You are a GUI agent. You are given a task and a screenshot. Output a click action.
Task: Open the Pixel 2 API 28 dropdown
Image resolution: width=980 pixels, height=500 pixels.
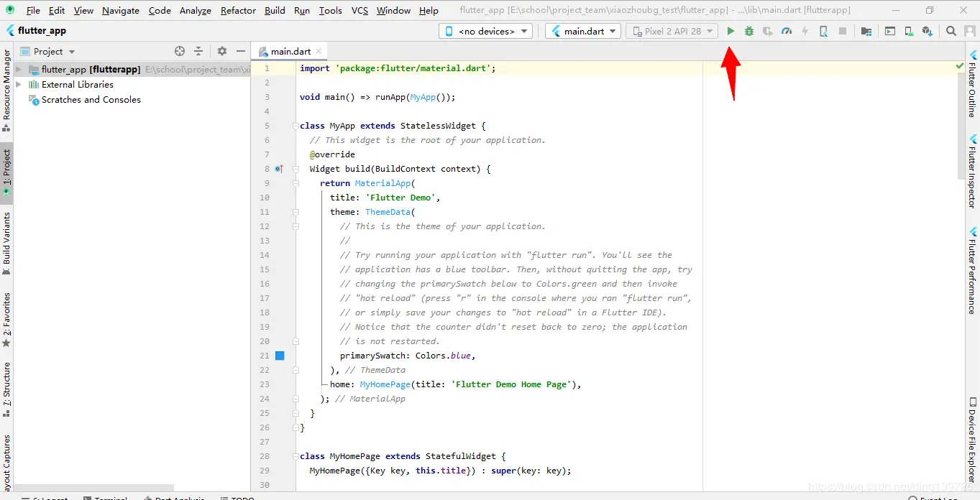click(x=672, y=31)
